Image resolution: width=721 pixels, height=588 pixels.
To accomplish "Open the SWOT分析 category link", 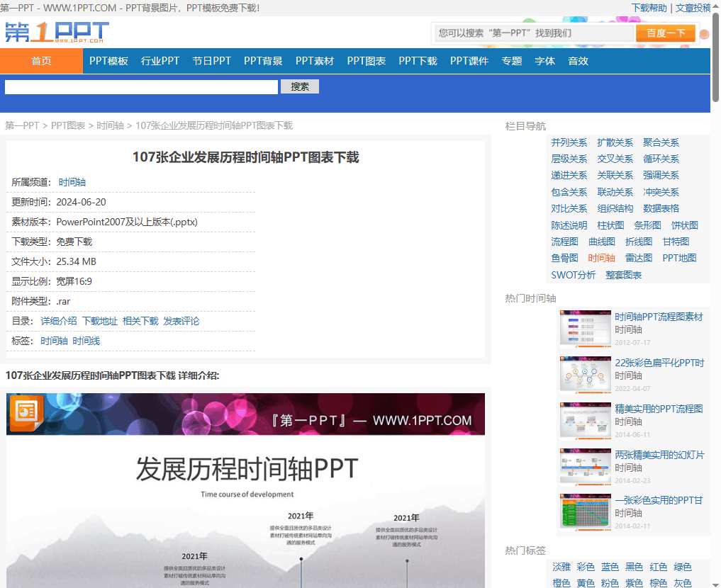I will click(x=573, y=274).
